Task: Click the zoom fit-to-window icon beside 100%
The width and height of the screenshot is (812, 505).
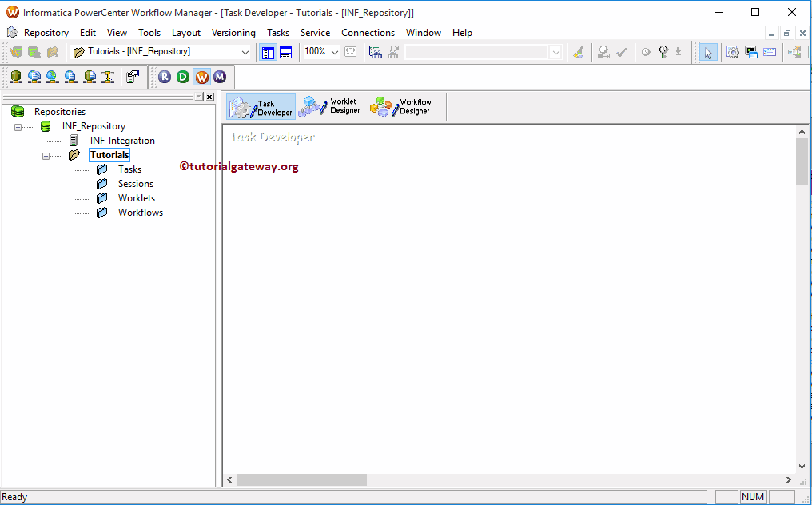Action: coord(351,52)
